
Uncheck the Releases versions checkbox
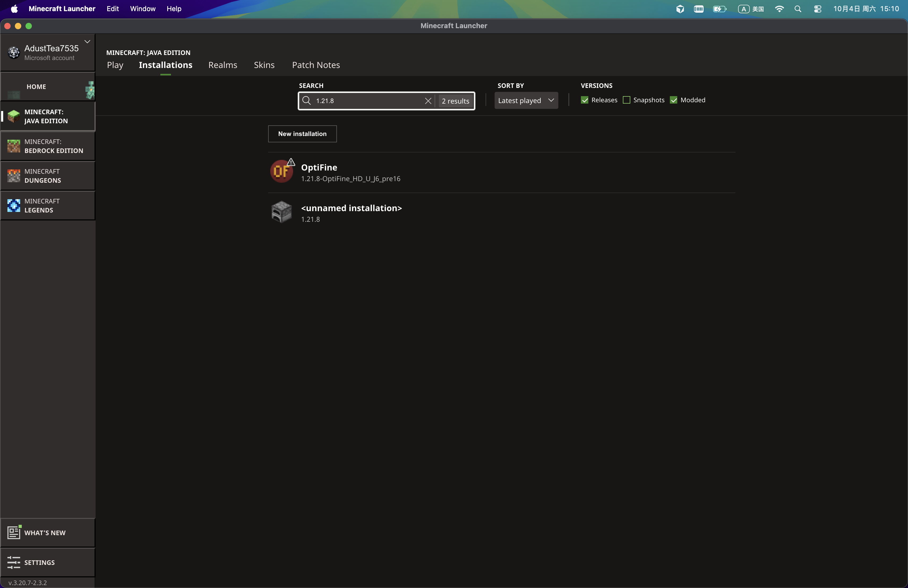pos(584,100)
